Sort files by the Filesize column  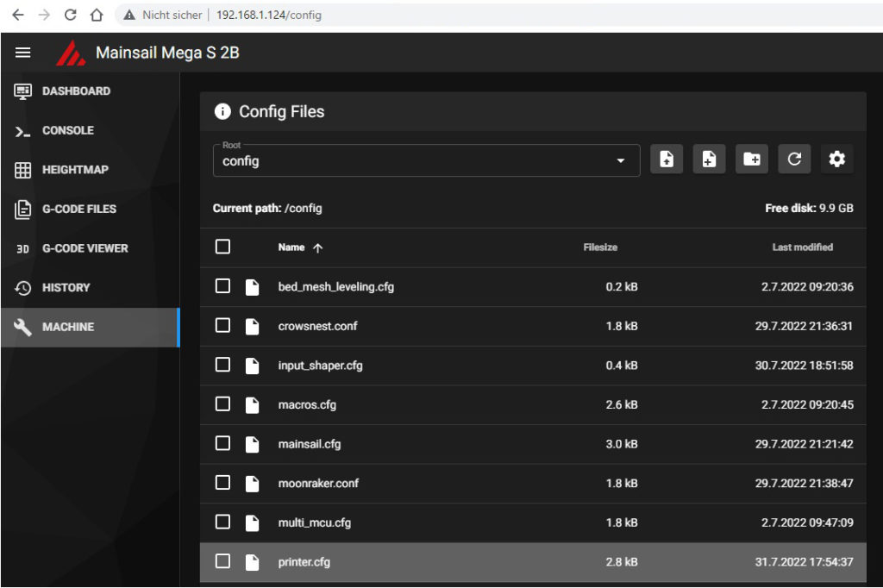coord(600,247)
